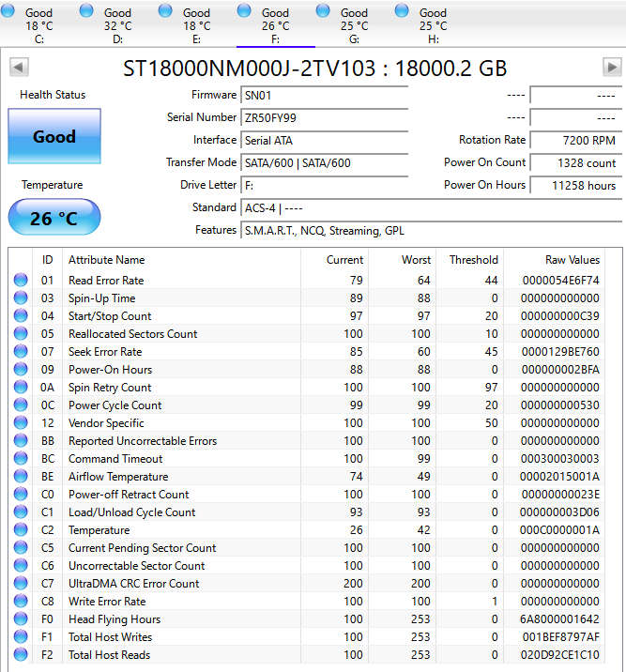626x672 pixels.
Task: Go to previous disk with left arrow
Action: [x=19, y=67]
